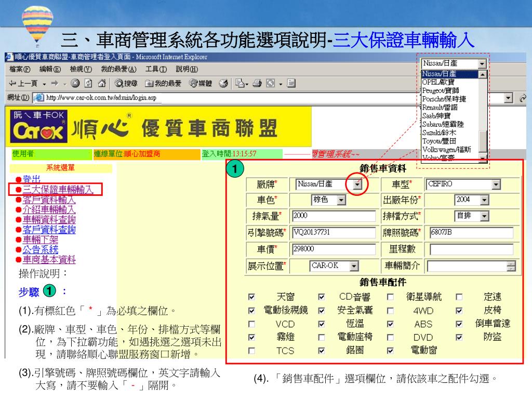Expand the 排檔方式 自排 dropdown

[x=485, y=216]
